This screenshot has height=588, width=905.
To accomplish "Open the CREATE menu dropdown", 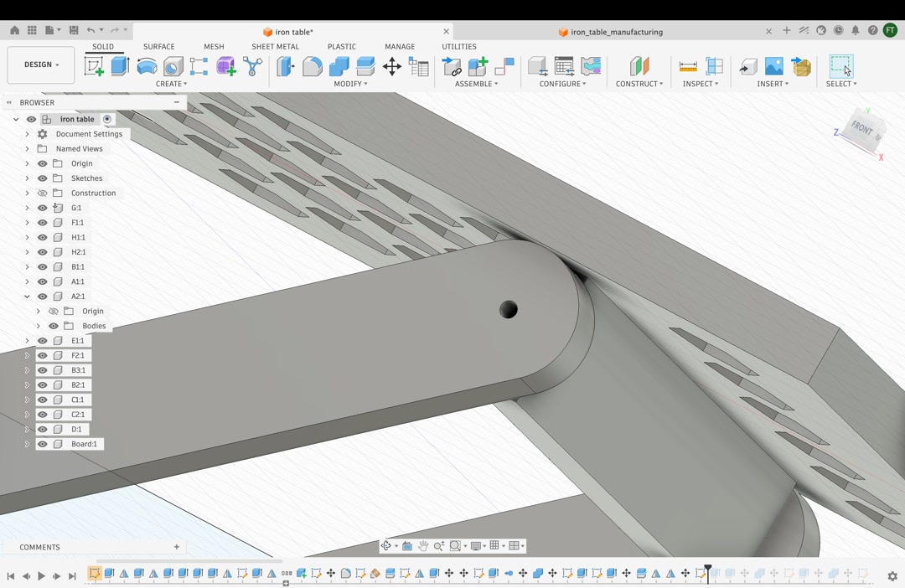I will (x=172, y=84).
